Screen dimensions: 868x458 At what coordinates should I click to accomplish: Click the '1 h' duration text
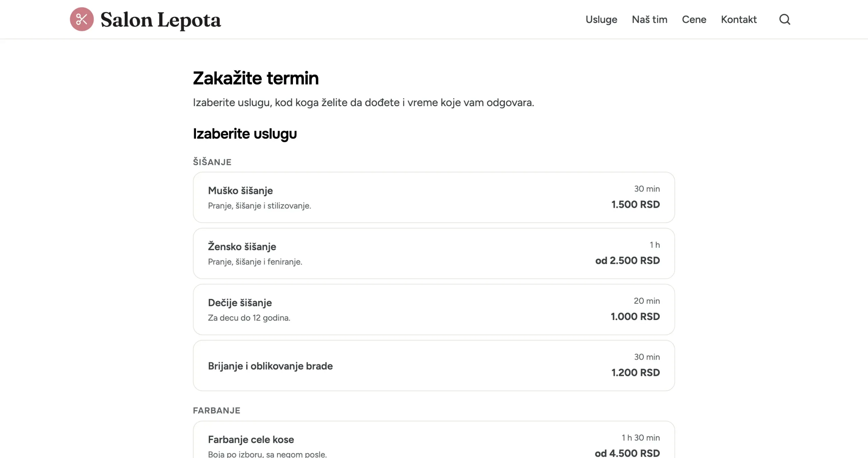click(654, 245)
